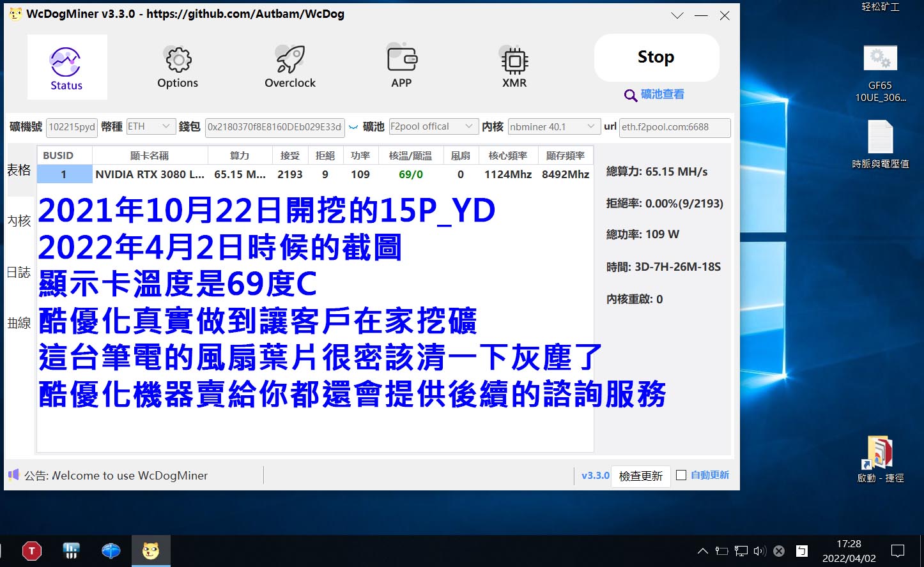Open the 啟動 - 捷徑 desktop shortcut
Screen dimensions: 924x567
tap(881, 459)
